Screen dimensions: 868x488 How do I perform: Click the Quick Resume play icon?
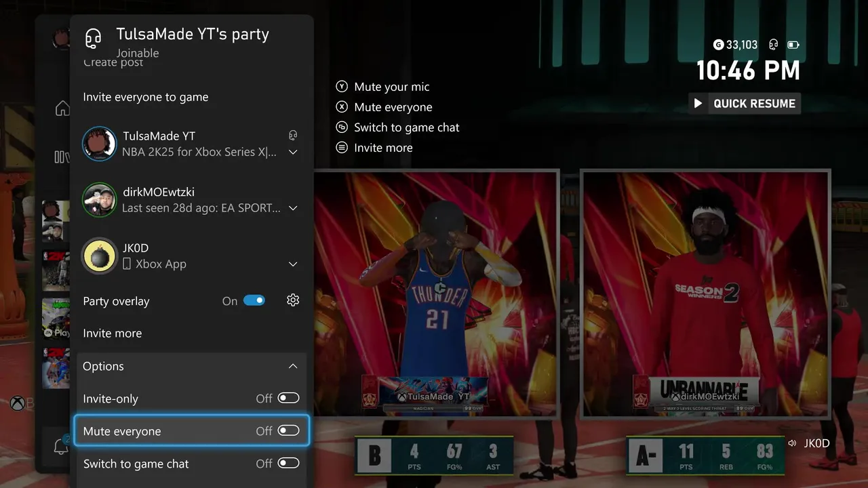pyautogui.click(x=698, y=104)
